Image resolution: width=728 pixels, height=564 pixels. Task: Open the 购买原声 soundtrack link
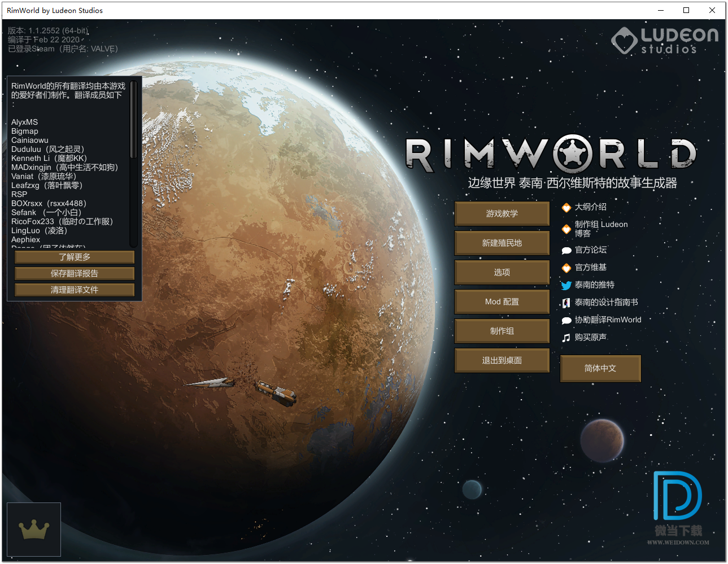pos(590,337)
